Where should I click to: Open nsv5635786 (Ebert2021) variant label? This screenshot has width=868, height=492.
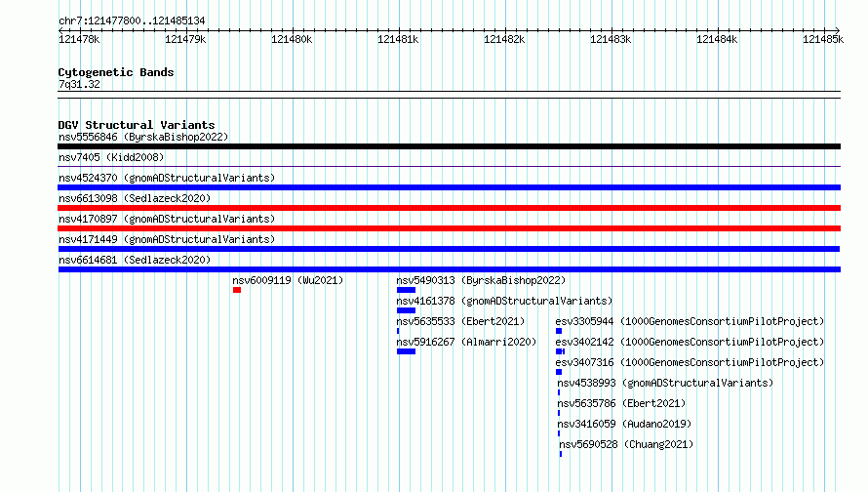pos(621,403)
